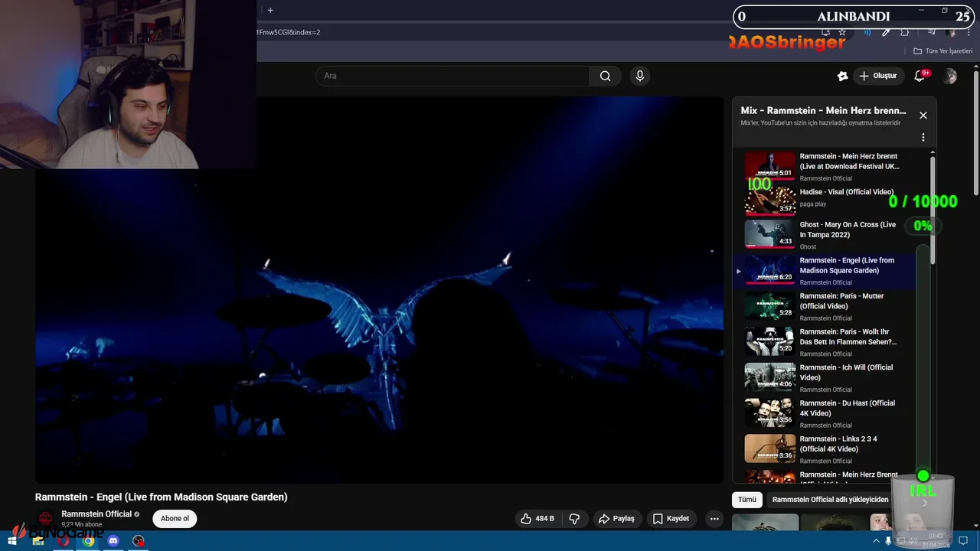Open Discord from the taskbar

point(113,541)
